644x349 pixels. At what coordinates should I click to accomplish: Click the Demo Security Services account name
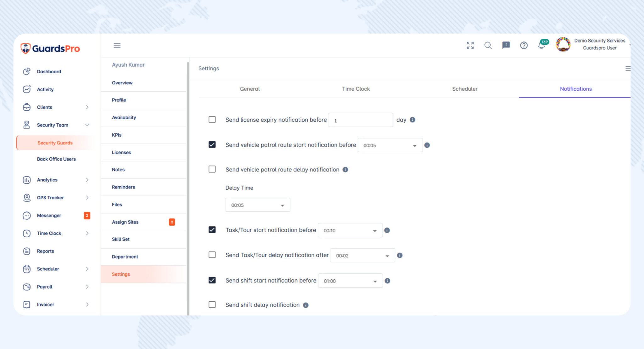[599, 41]
